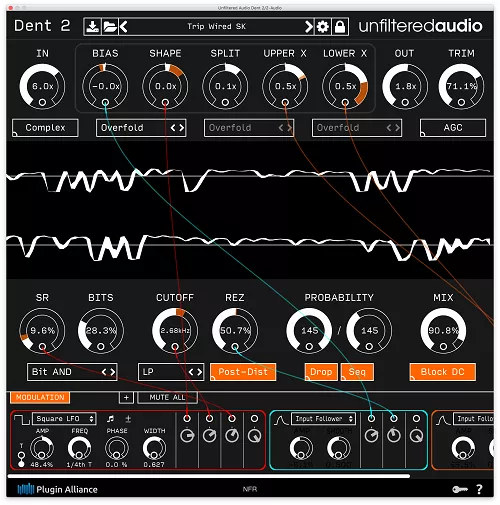
Task: Click the MIX knob
Action: (443, 331)
